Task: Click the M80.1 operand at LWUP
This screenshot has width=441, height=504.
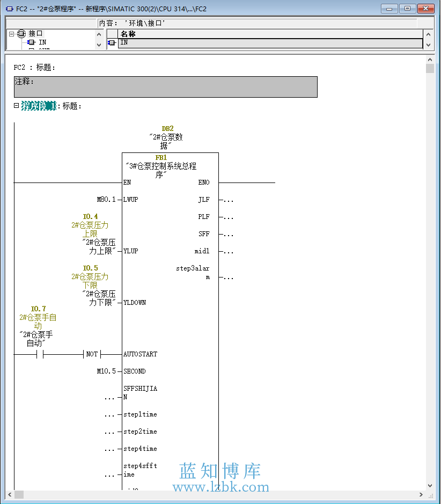Action: (106, 200)
